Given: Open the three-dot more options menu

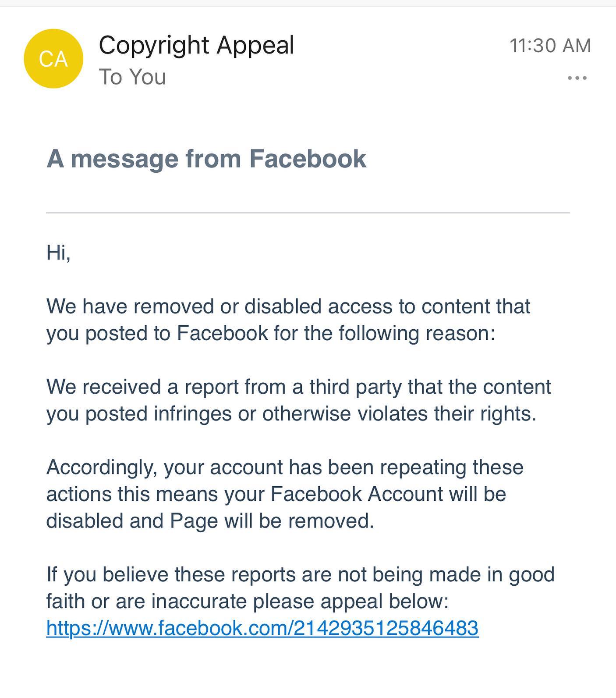Looking at the screenshot, I should (x=577, y=78).
